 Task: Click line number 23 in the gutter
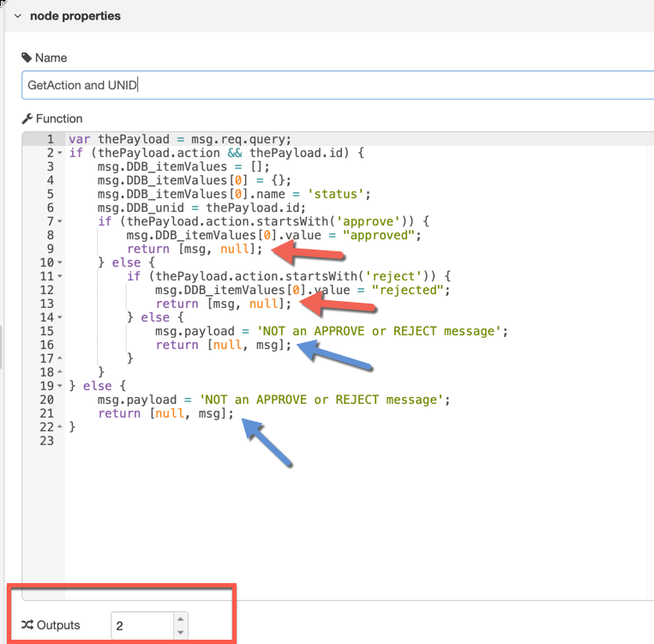46,441
